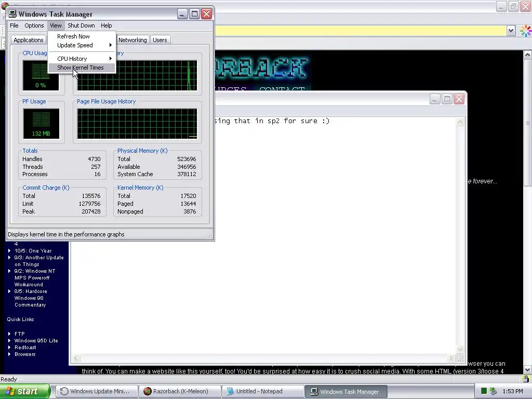Click the Windows Update icon on taskbar button

point(64,391)
